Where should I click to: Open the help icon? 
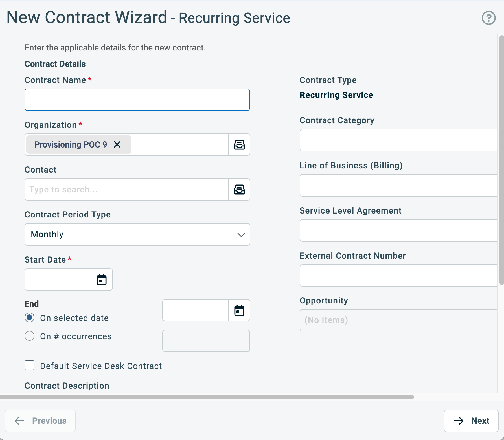pyautogui.click(x=488, y=18)
